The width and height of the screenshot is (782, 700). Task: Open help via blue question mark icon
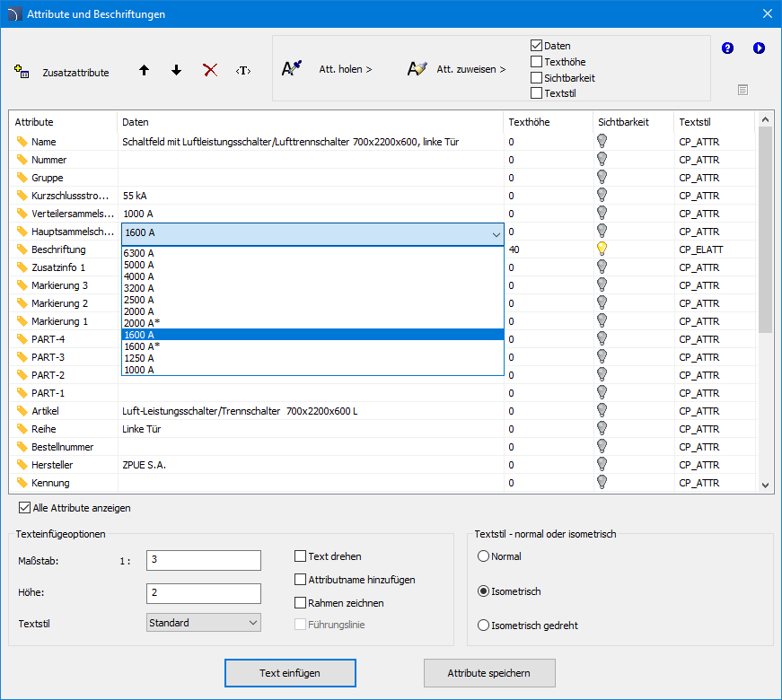point(728,48)
